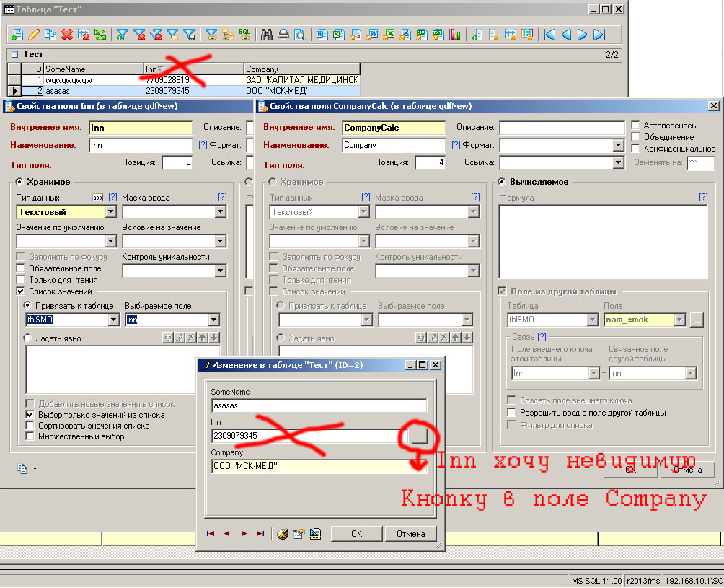The image size is (724, 588).
Task: Expand the Выбираемое поле combo box
Action: click(213, 320)
